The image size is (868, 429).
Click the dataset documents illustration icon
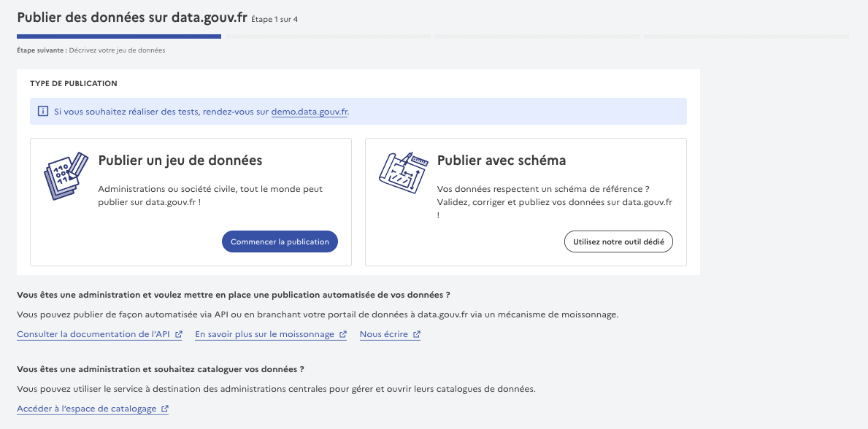(66, 176)
